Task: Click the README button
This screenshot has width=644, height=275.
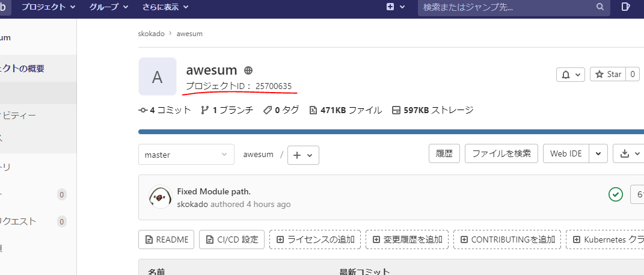Action: point(167,239)
